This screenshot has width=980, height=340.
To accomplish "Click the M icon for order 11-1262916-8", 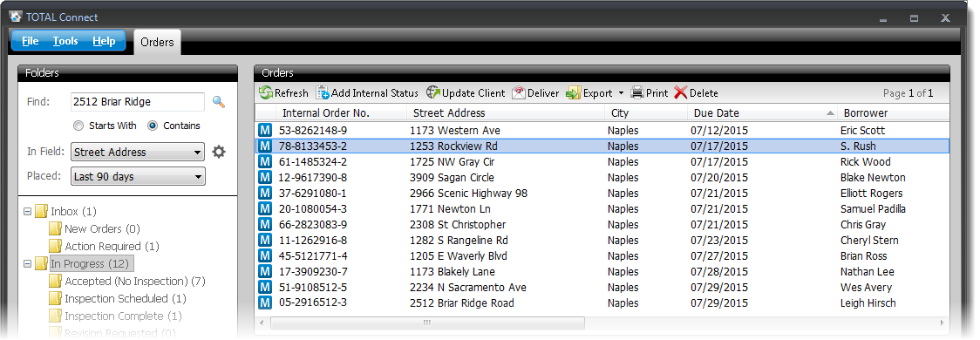I will click(265, 241).
